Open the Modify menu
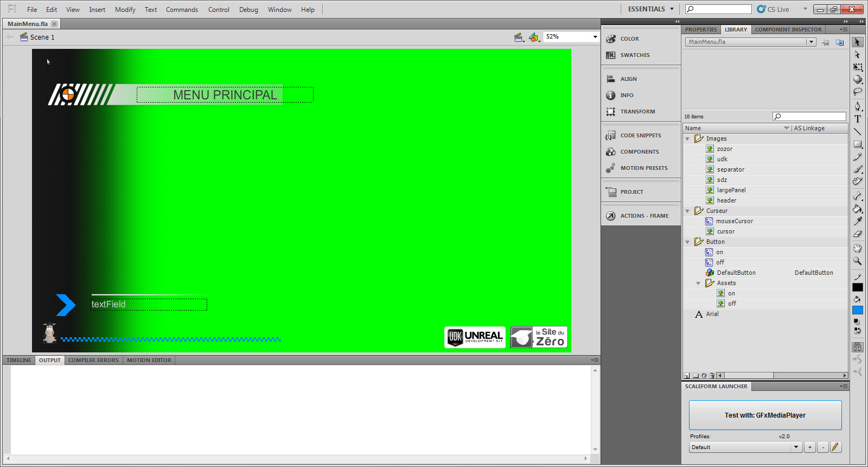 click(125, 10)
